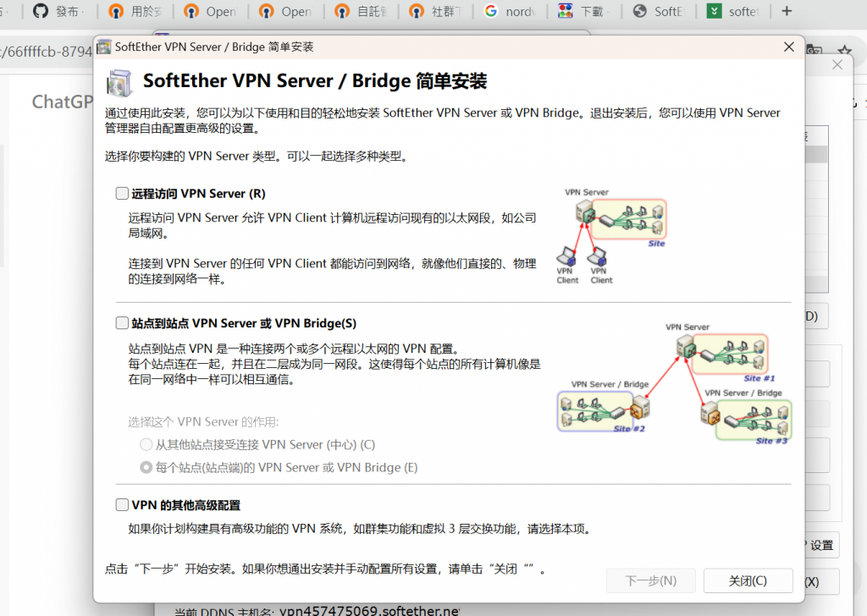Open a new browser tab with plus
The height and width of the screenshot is (616, 867).
click(787, 11)
